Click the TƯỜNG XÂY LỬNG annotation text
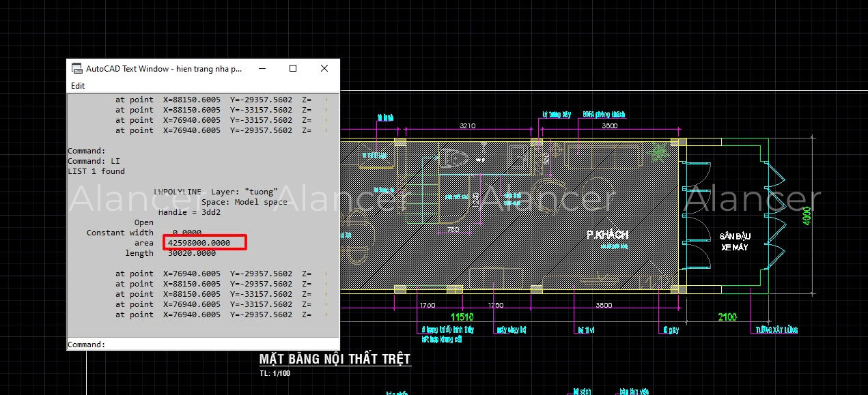 point(776,330)
